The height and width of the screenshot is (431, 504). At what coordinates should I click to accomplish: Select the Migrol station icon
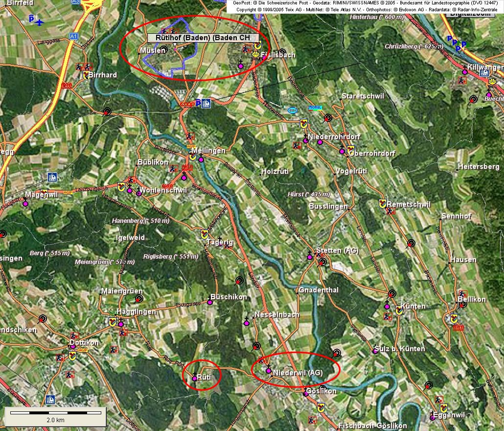tap(316, 108)
